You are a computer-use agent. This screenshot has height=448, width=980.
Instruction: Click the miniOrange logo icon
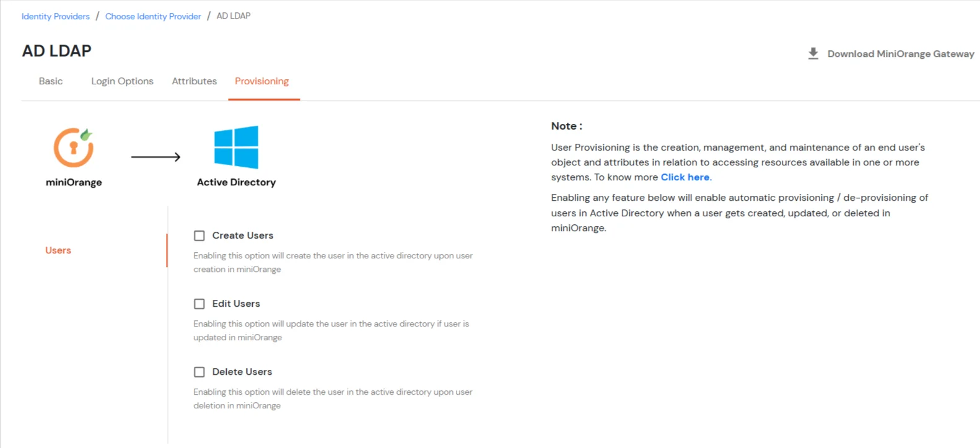[x=73, y=147]
